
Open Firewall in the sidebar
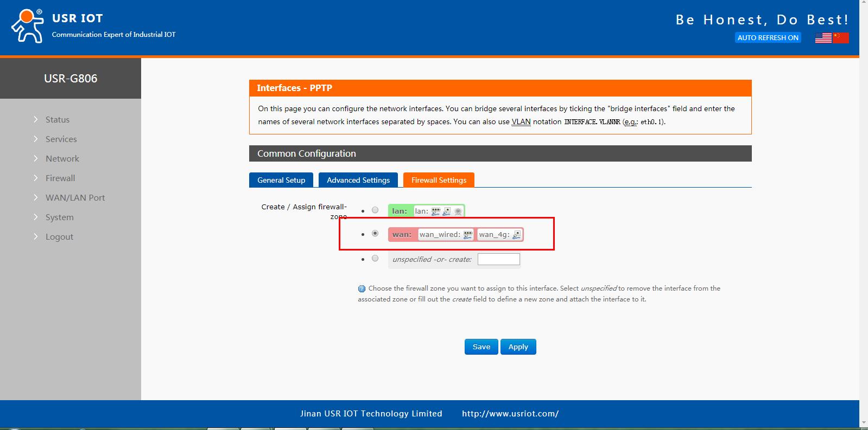click(60, 178)
